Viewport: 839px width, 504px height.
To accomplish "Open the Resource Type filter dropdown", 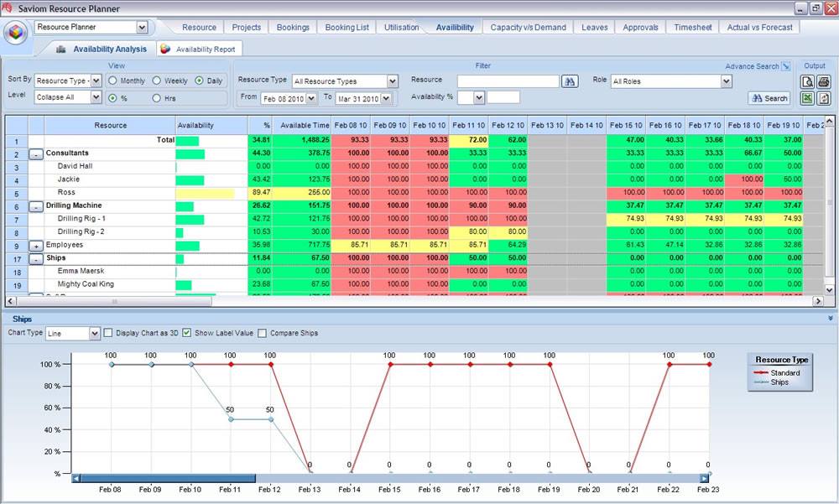I will coord(393,81).
